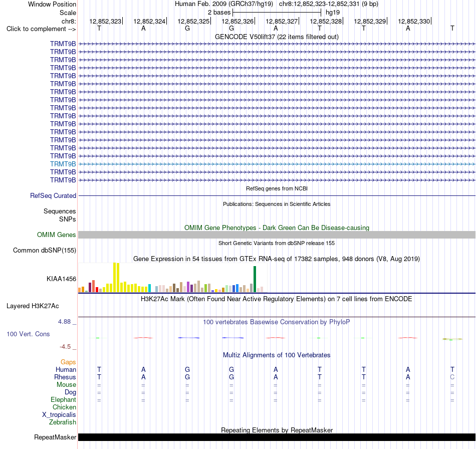Click ruler base G below 12,852,325
Screen dimensions: 476x449
pyautogui.click(x=187, y=28)
